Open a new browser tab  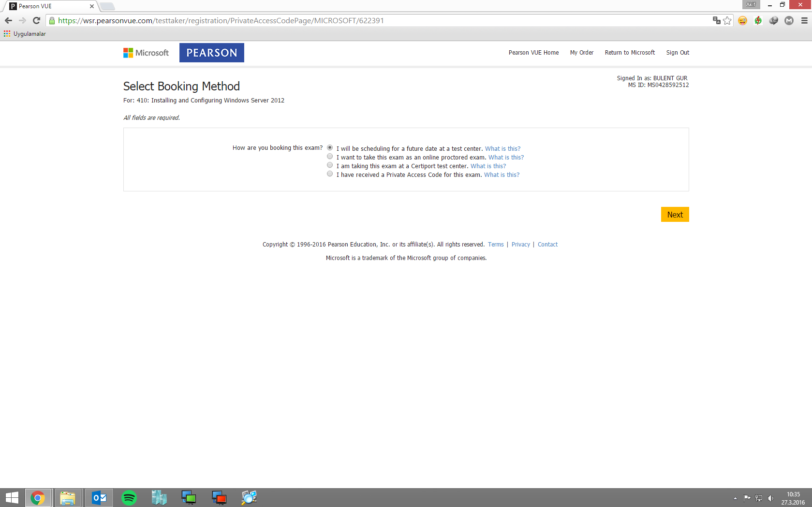[107, 6]
